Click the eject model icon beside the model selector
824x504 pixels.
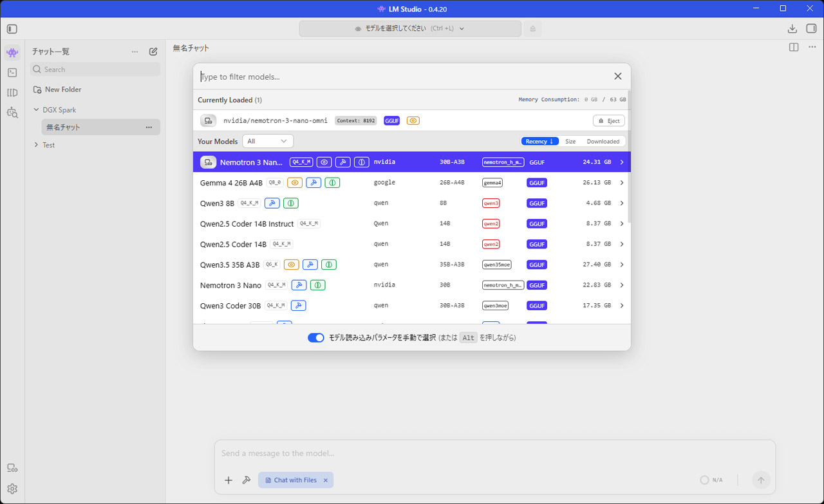point(532,29)
